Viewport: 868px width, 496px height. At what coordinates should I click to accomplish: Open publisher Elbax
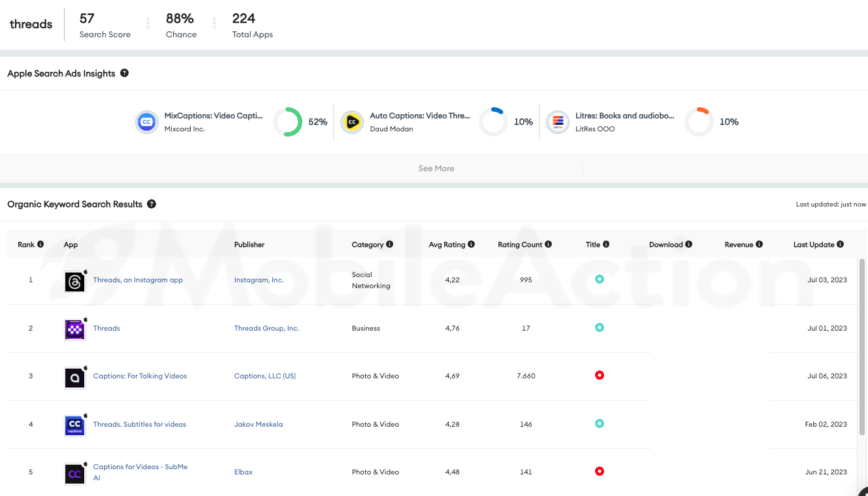(x=244, y=472)
